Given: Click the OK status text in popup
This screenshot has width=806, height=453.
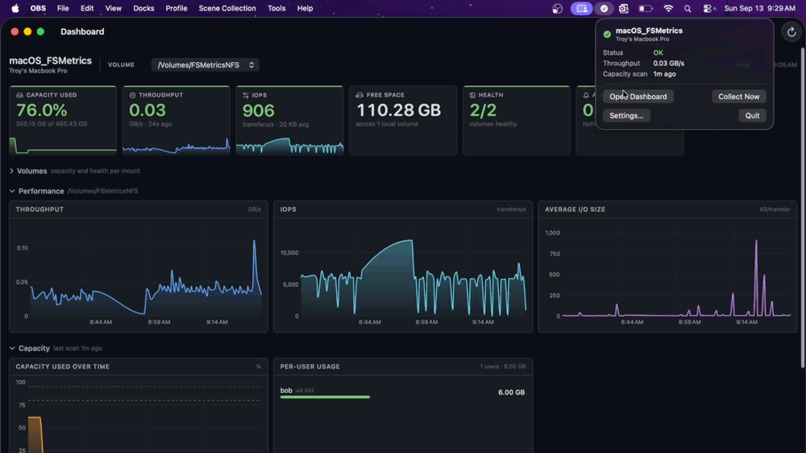Looking at the screenshot, I should [x=658, y=52].
